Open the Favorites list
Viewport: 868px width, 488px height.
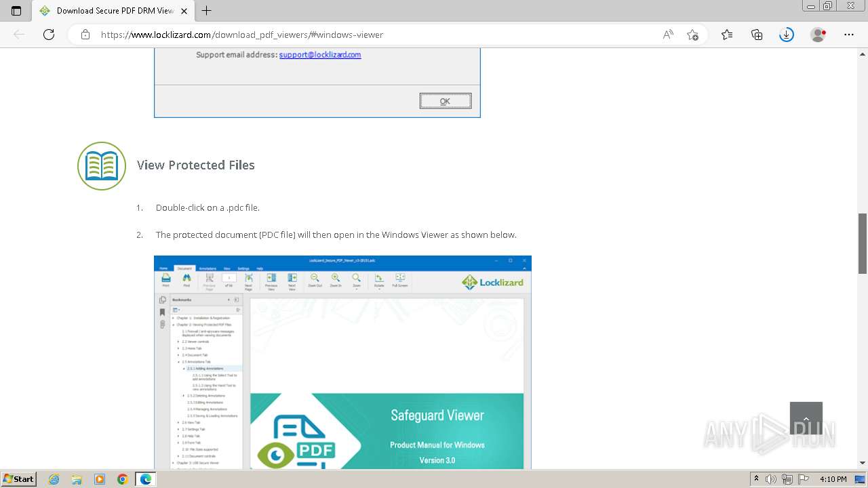[727, 35]
